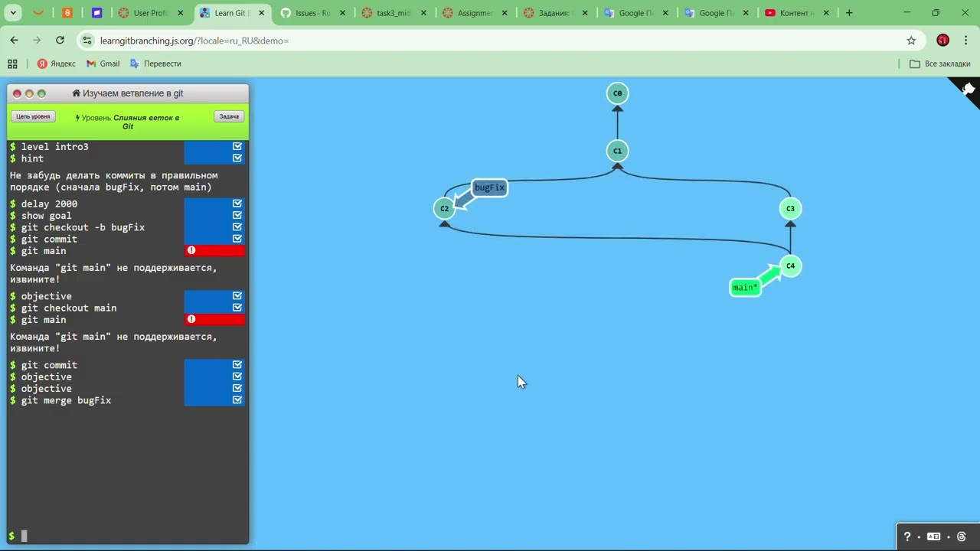Open a new browser tab
980x551 pixels.
pos(848,13)
